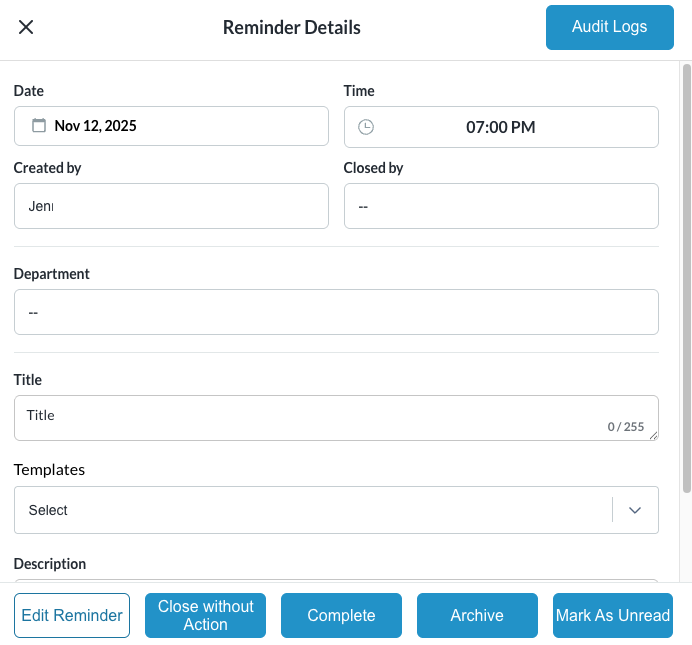Image resolution: width=692 pixels, height=645 pixels.
Task: Click the Created by field
Action: pyautogui.click(x=171, y=206)
